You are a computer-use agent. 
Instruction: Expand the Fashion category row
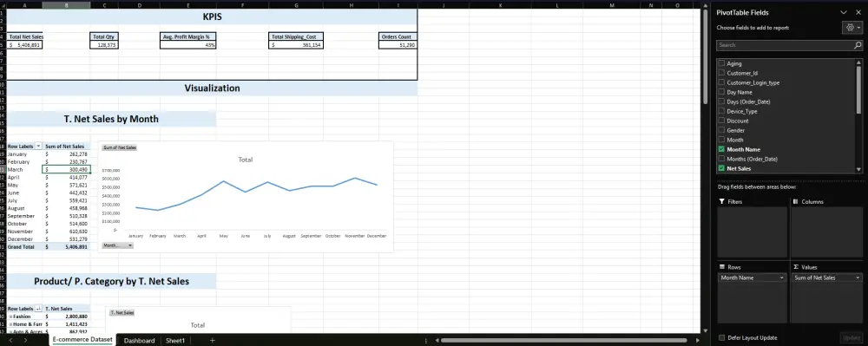[x=10, y=317]
